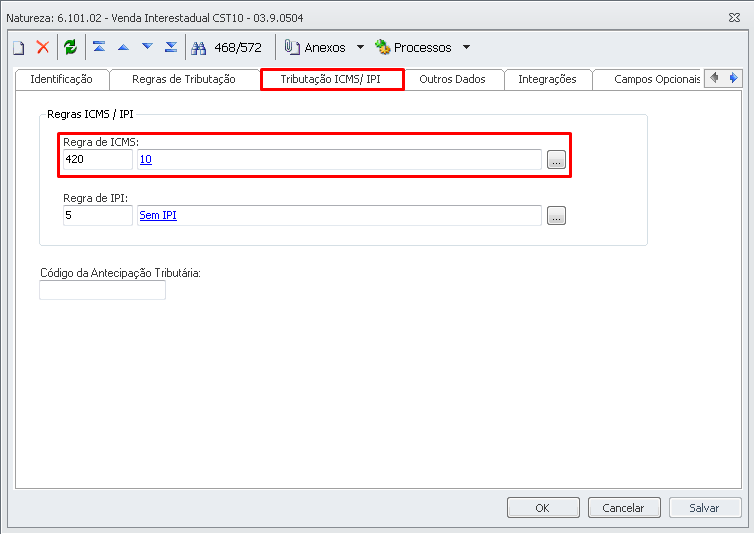
Task: Jump to the first record
Action: pyautogui.click(x=99, y=47)
